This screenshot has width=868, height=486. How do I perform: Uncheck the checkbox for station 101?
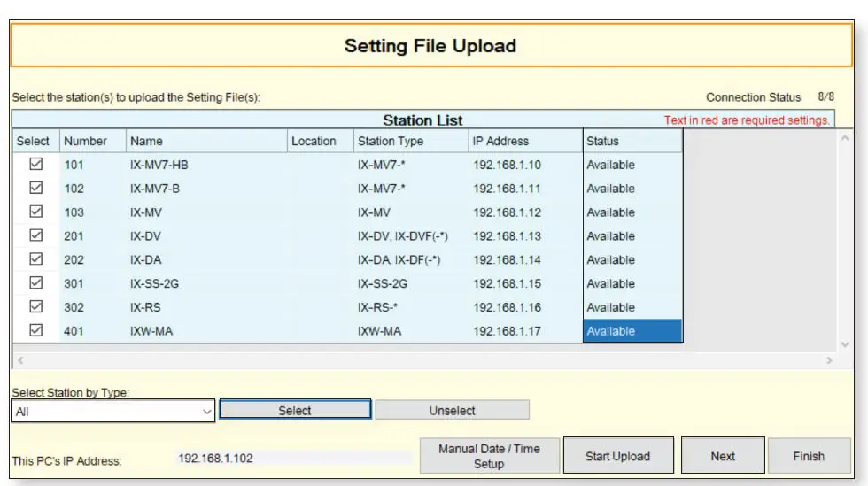[x=36, y=164]
